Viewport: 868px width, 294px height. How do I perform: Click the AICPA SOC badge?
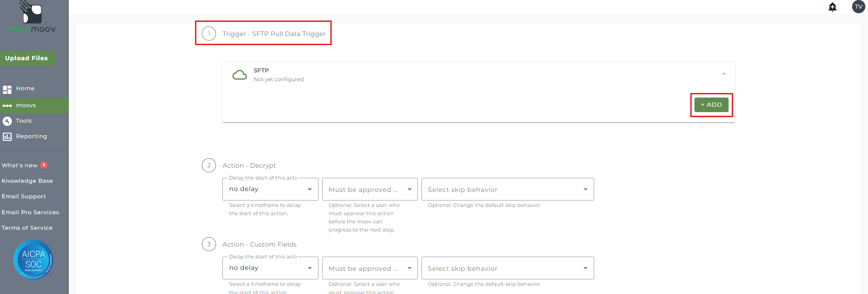33,259
